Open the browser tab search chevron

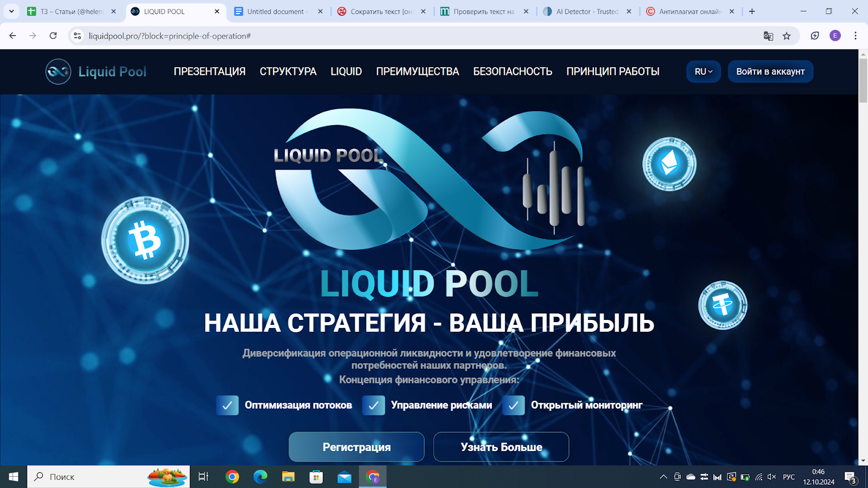point(11,11)
